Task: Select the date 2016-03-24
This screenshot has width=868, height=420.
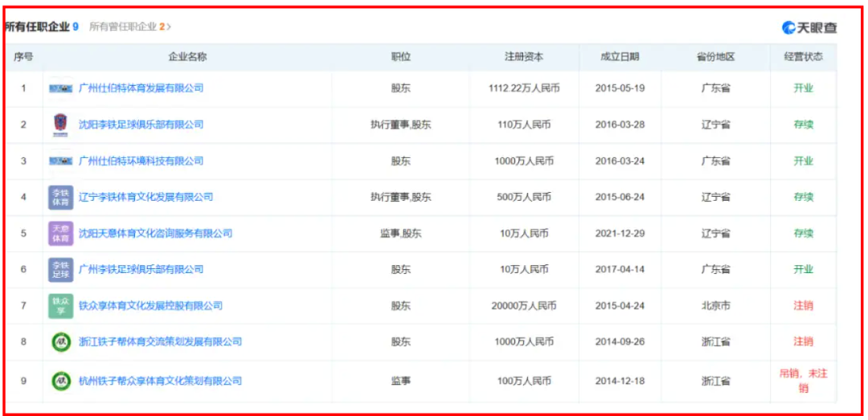Action: [x=620, y=161]
